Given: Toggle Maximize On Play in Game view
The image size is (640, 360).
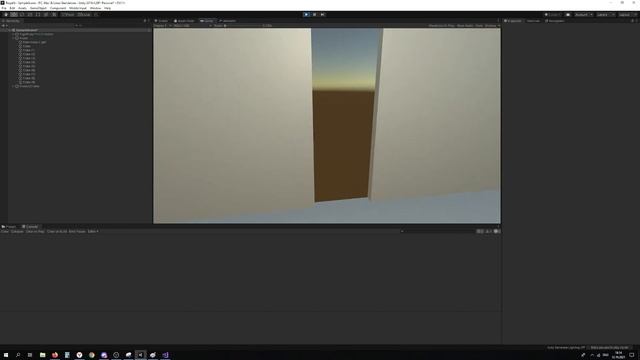Looking at the screenshot, I should coord(441,26).
